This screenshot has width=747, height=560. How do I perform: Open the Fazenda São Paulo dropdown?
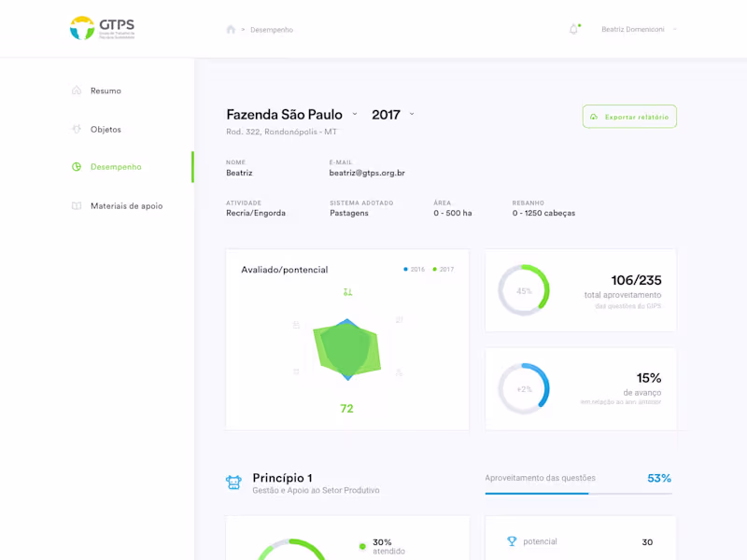tap(355, 114)
